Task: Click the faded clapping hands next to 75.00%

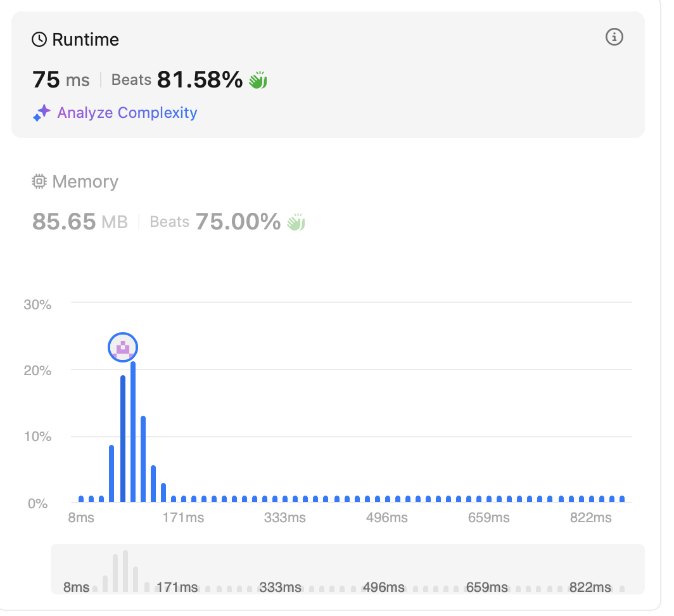Action: point(296,222)
